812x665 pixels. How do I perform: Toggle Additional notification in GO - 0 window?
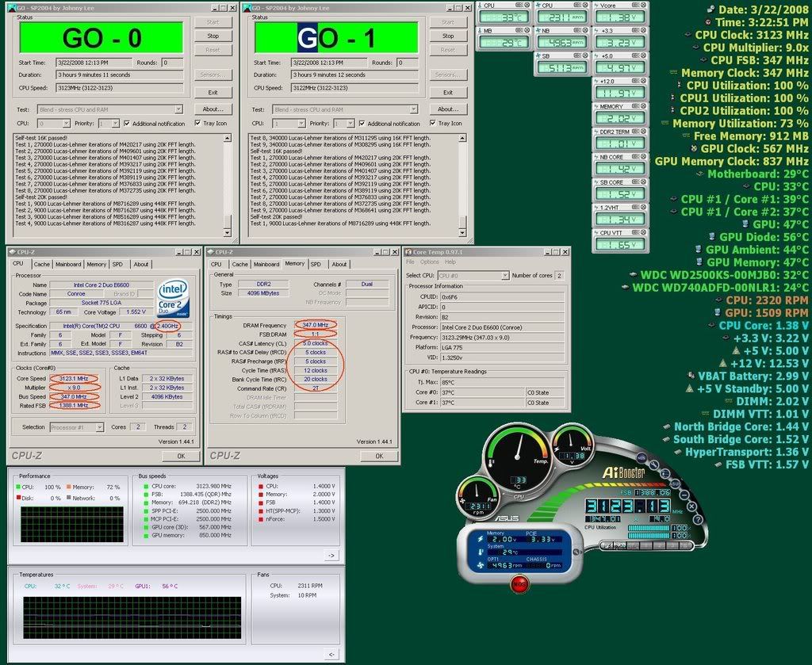coord(155,124)
